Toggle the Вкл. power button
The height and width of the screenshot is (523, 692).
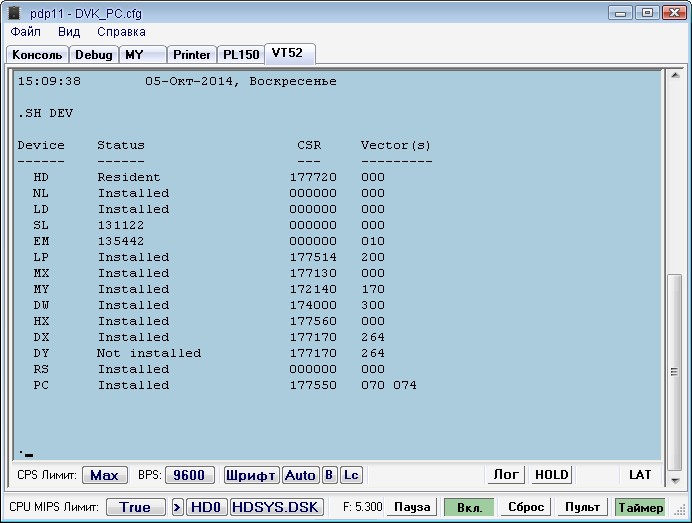click(469, 507)
